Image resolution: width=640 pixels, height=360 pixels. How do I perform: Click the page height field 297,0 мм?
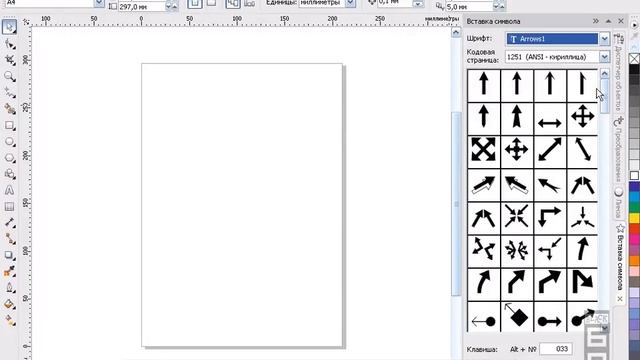(x=141, y=7)
